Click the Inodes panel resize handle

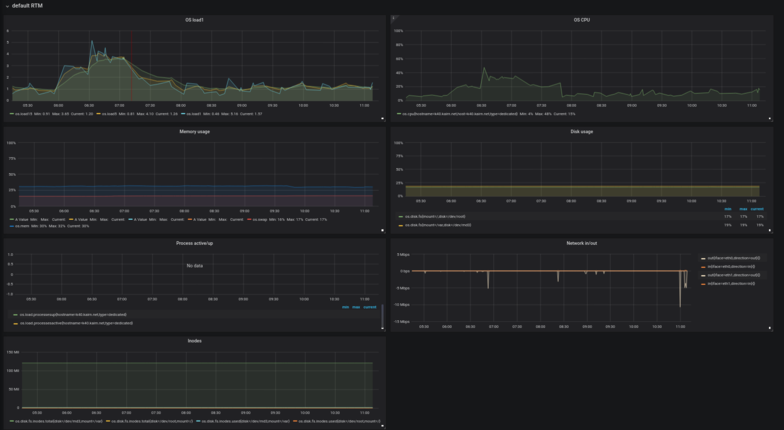pos(382,426)
